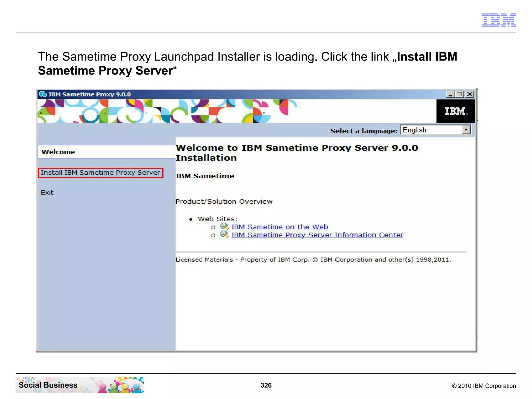Image resolution: width=532 pixels, height=399 pixels.
Task: Click the Sametime chat icon in title bar
Action: tap(43, 94)
